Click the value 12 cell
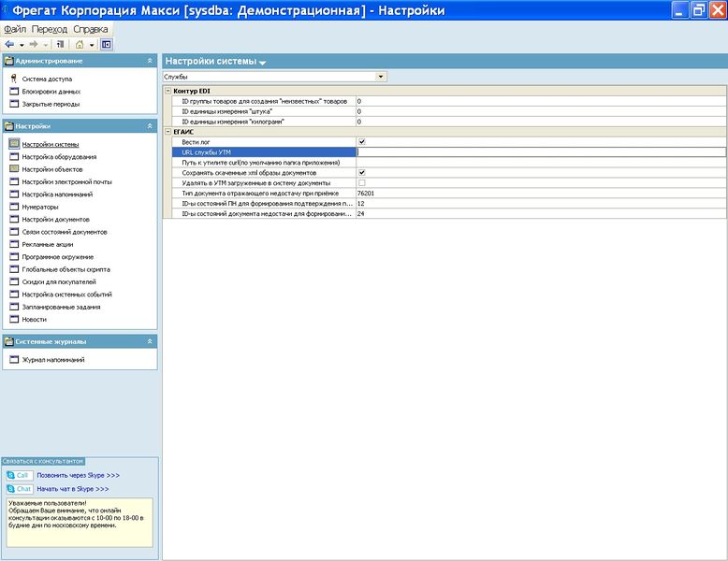728x561 pixels. point(541,203)
